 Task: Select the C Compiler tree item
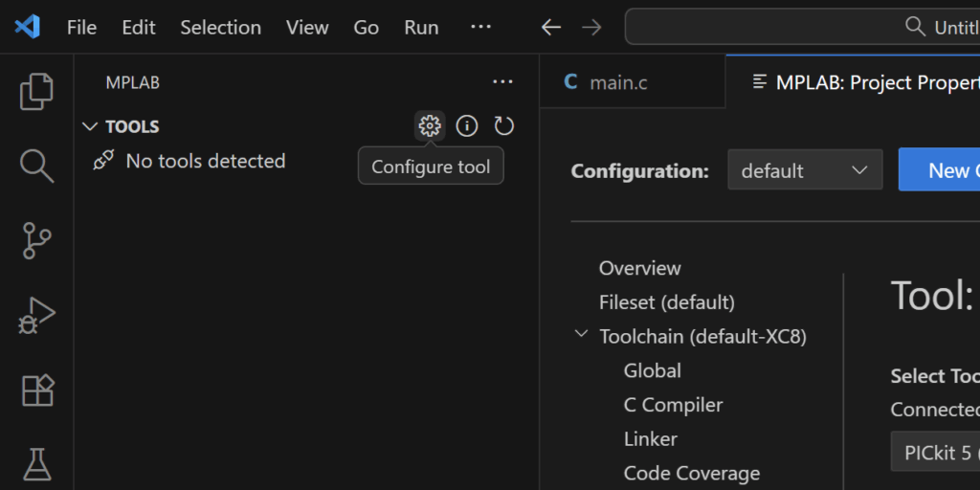[x=673, y=405]
